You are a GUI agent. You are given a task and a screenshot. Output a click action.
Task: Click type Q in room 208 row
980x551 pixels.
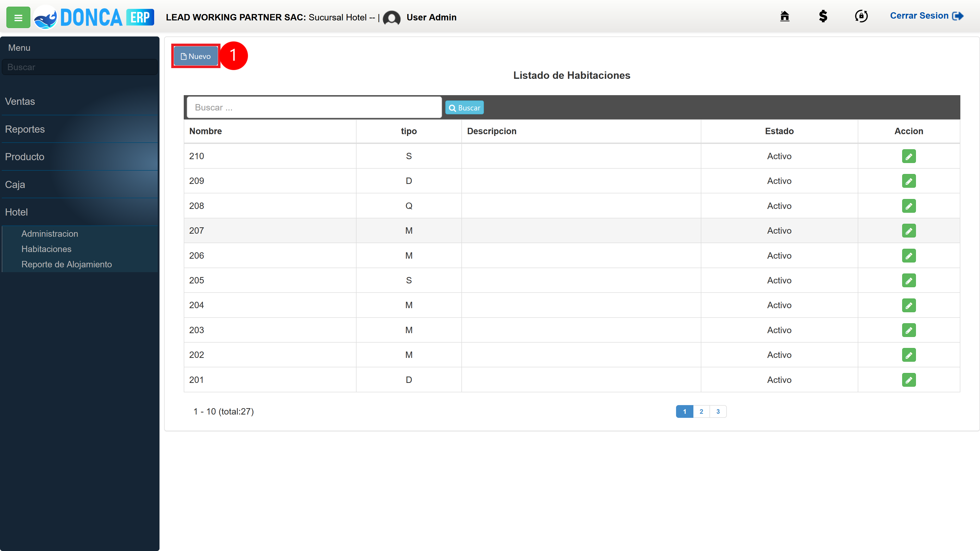coord(409,206)
